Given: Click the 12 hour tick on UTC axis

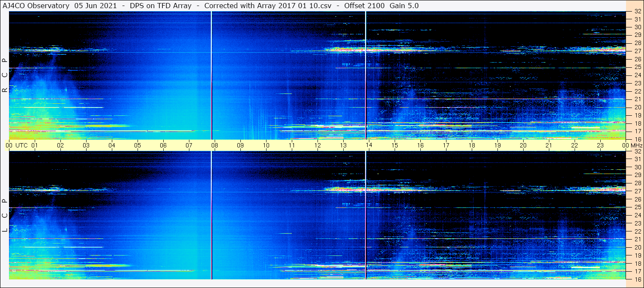Looking at the screenshot, I should [x=318, y=145].
